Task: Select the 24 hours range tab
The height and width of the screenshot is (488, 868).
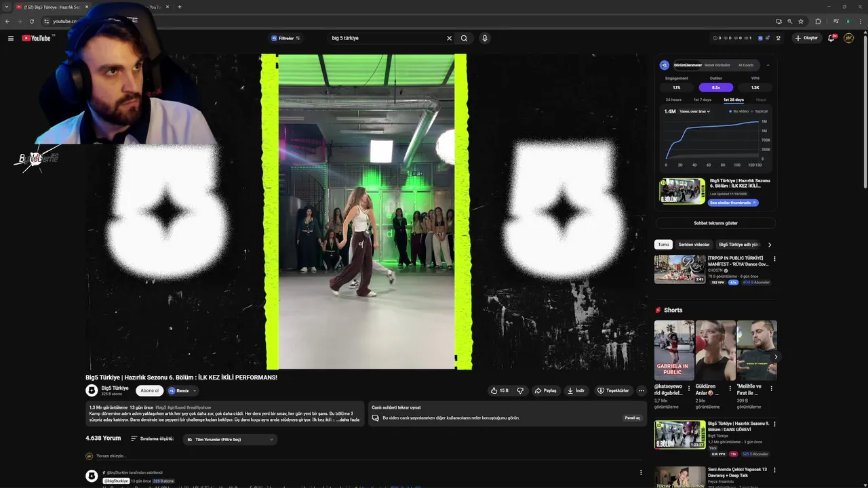Action: point(673,100)
